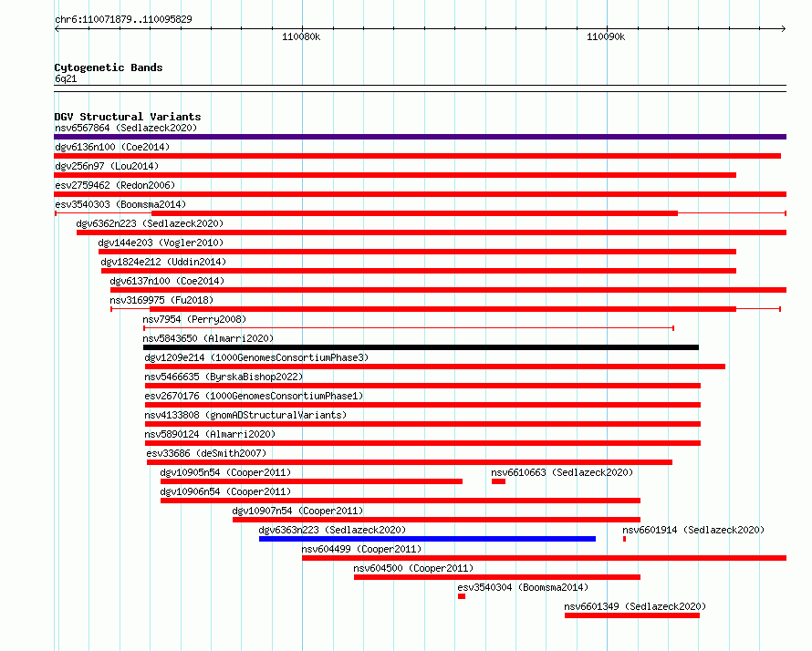The image size is (812, 651).
Task: Click the nsv6601349 red variant bar
Action: 632,615
